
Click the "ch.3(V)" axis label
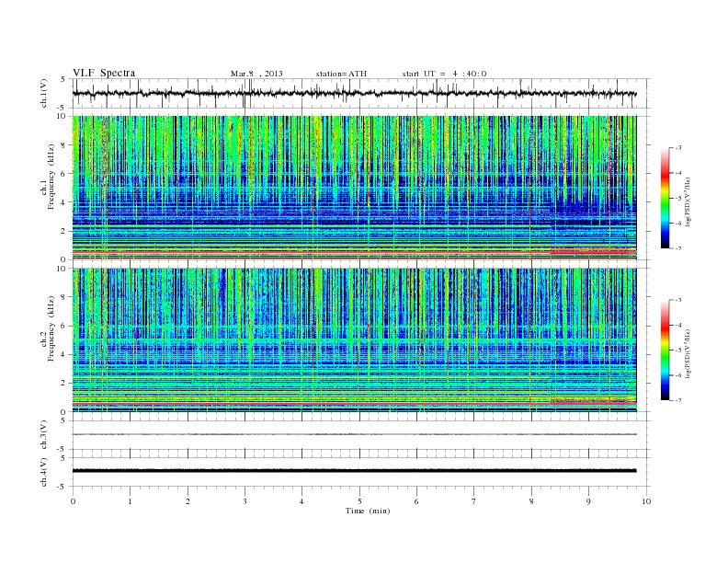44,435
